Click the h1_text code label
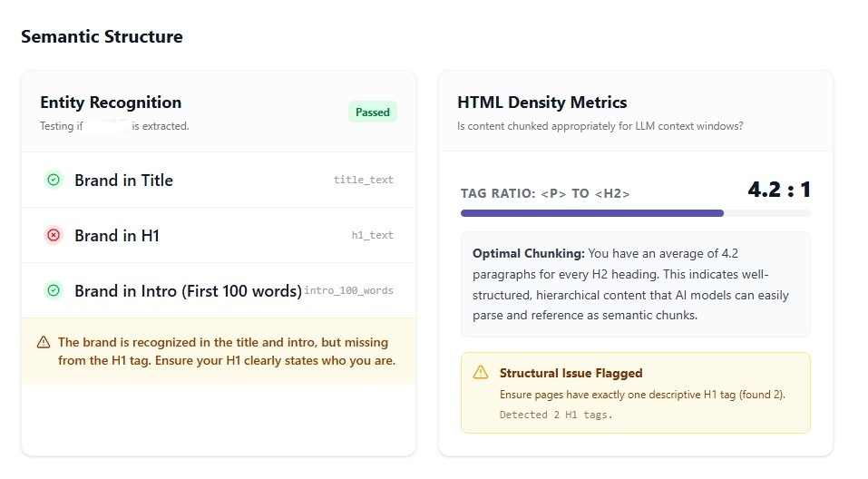Image resolution: width=868 pixels, height=479 pixels. (373, 235)
